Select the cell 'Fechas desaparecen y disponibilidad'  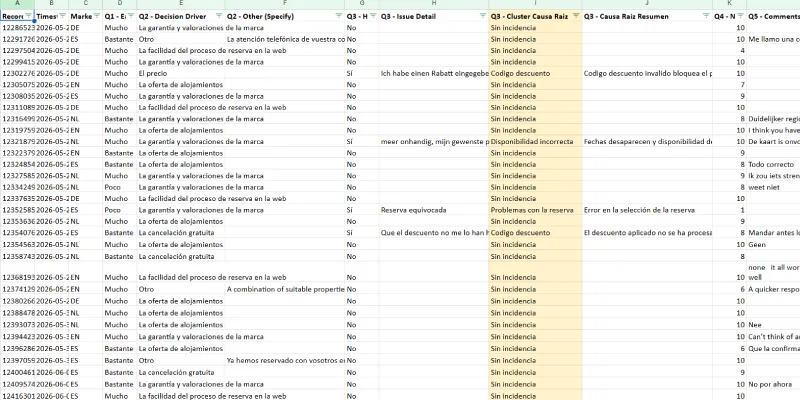tap(647, 142)
